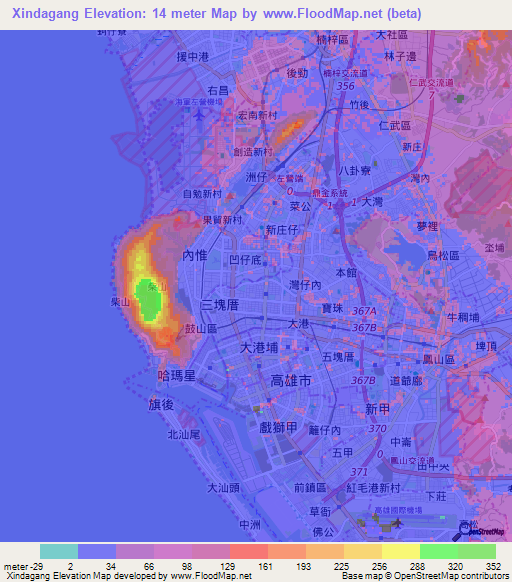512x582 pixels.
Task: Select the 紅毛港新村 label
Action: [x=373, y=488]
